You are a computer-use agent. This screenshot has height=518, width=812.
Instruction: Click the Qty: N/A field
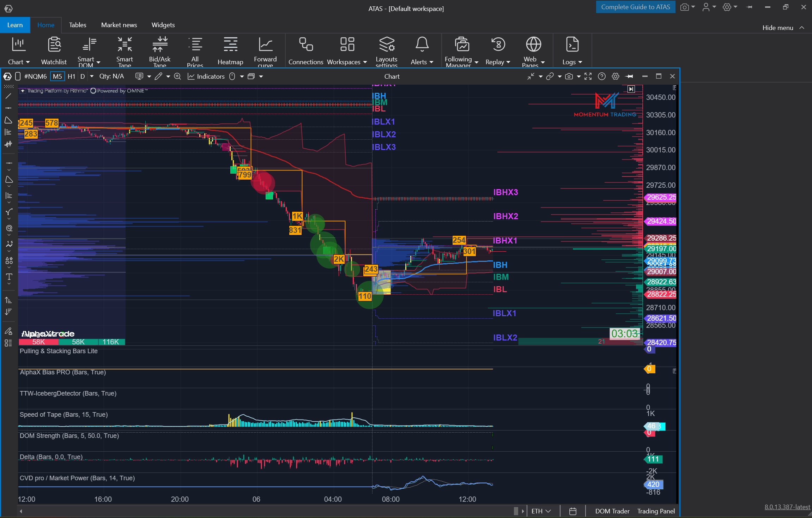click(112, 76)
